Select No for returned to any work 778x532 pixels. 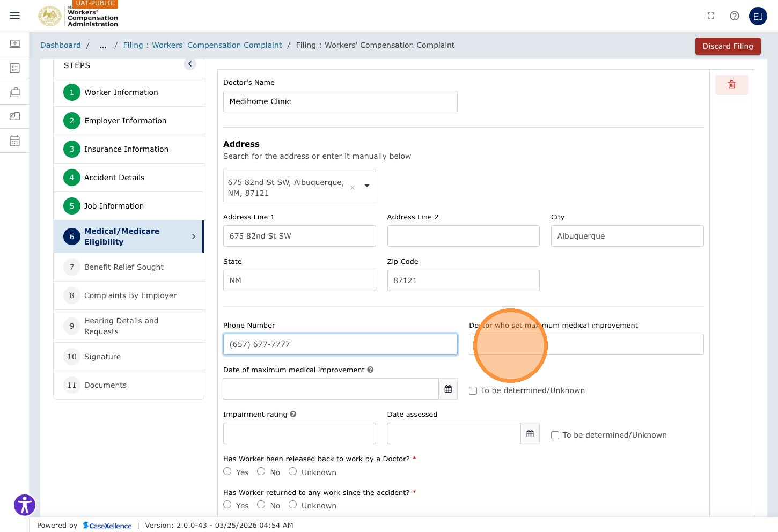pos(261,505)
